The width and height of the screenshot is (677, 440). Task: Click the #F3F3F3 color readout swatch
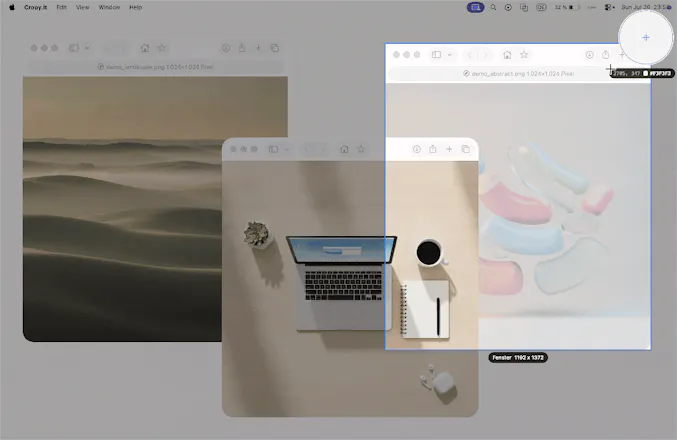(x=646, y=73)
